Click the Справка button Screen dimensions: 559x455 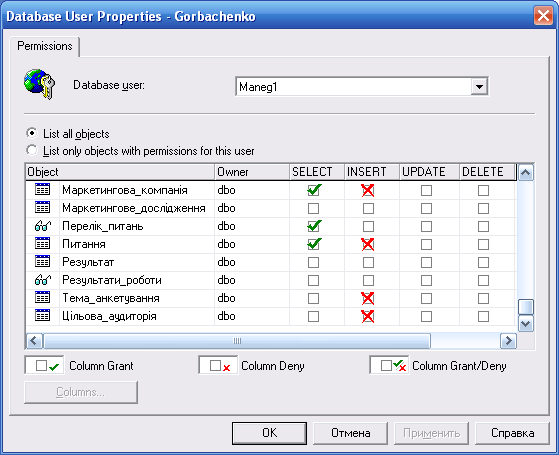512,433
